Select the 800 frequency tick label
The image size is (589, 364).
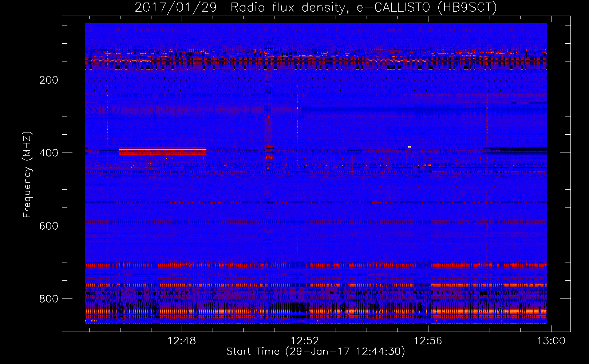click(49, 299)
